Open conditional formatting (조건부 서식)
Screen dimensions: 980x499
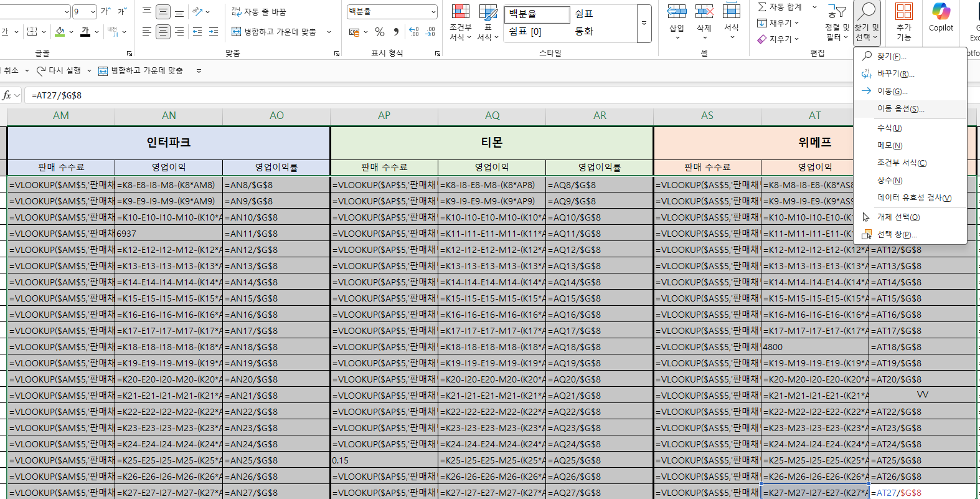click(x=460, y=22)
